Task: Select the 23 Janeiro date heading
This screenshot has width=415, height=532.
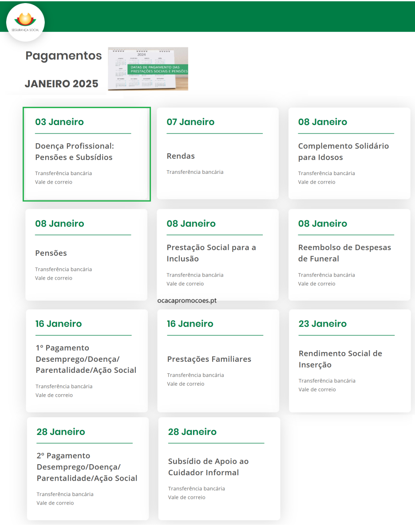Action: 323,324
